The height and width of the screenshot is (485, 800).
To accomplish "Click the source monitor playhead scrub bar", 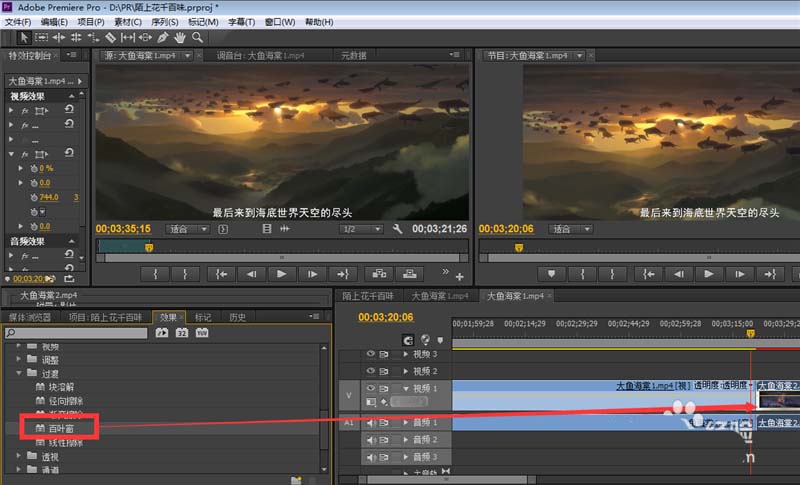I will pyautogui.click(x=280, y=247).
